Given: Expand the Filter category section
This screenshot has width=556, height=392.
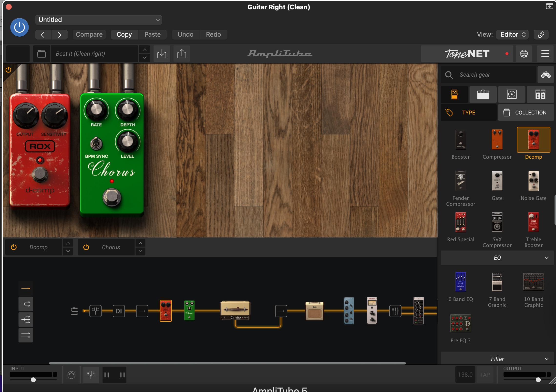Looking at the screenshot, I should coord(497,359).
